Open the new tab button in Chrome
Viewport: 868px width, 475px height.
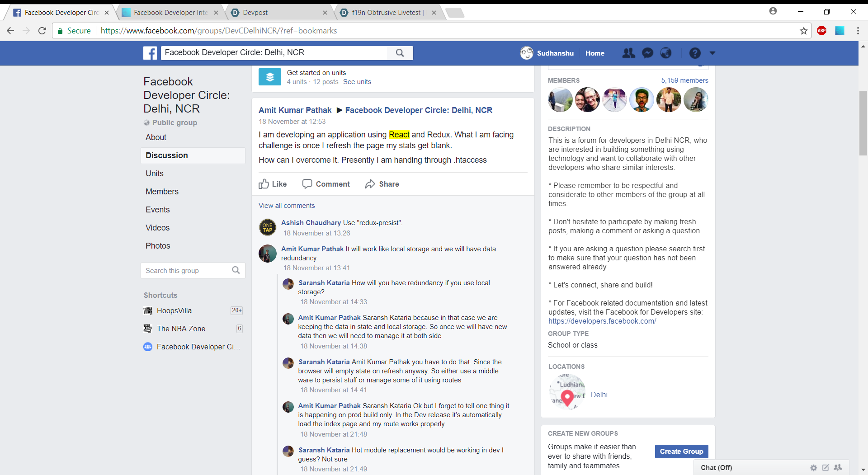click(x=455, y=13)
